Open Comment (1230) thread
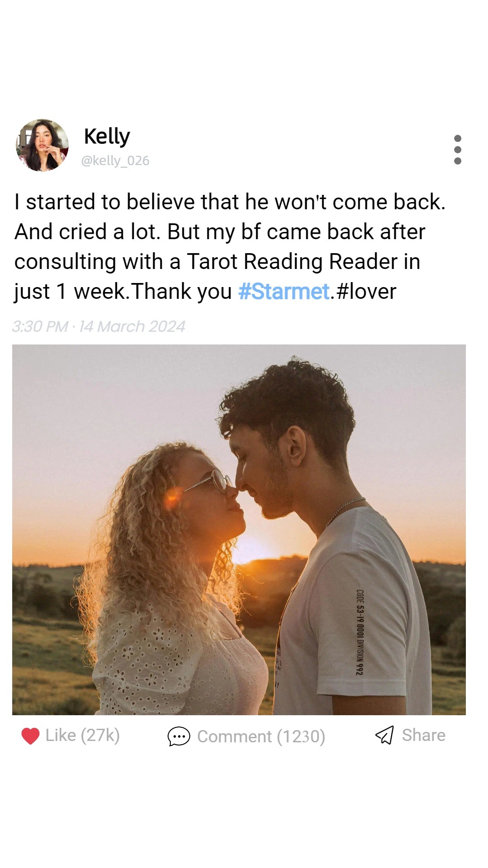The height and width of the screenshot is (868, 488). pyautogui.click(x=261, y=736)
